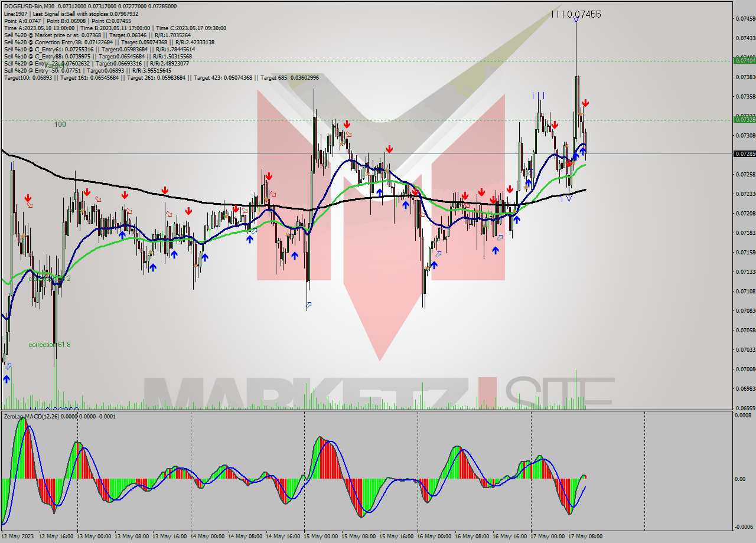Click the black current price tag 0.07285
Viewport: 756px width, 543px height.
(744, 153)
